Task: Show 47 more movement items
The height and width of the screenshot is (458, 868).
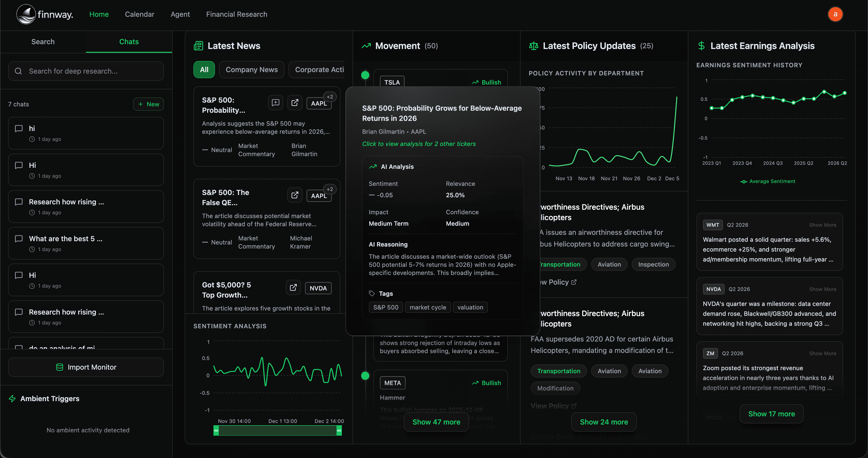Action: click(x=436, y=422)
